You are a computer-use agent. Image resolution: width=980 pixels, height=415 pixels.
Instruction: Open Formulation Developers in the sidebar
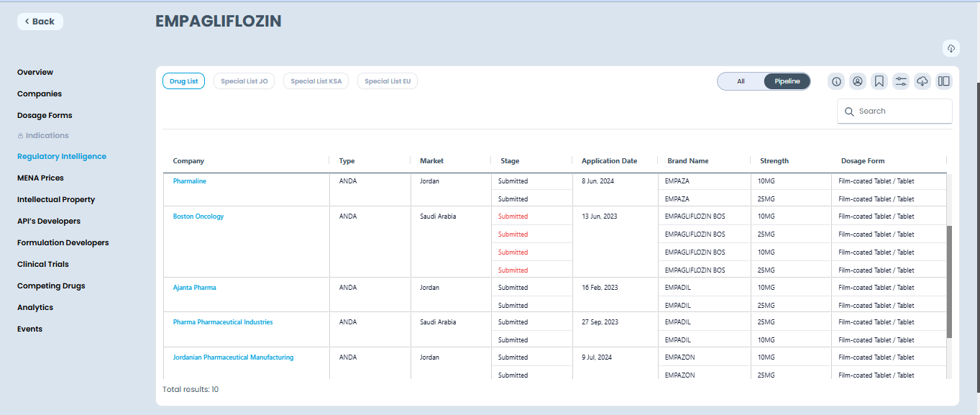click(x=63, y=242)
